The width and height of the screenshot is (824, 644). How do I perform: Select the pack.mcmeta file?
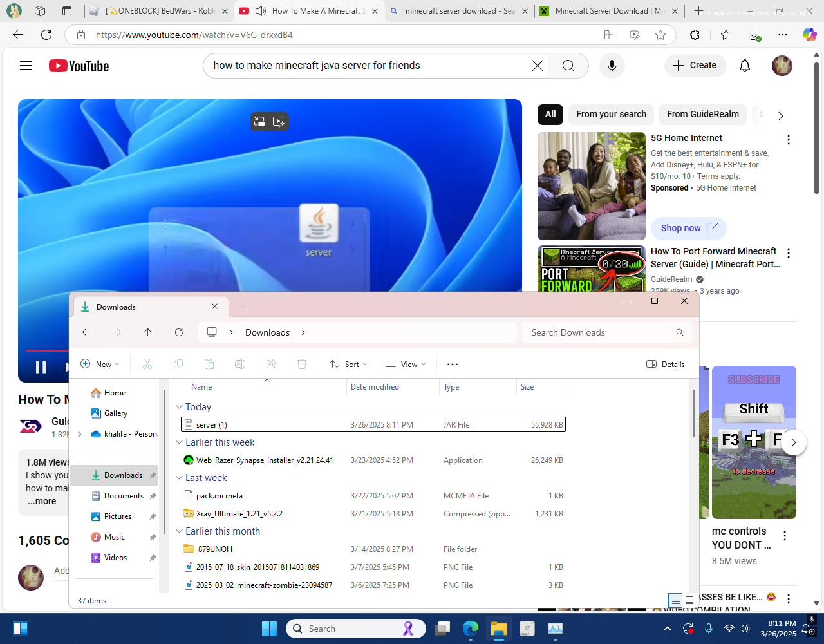pyautogui.click(x=373, y=496)
